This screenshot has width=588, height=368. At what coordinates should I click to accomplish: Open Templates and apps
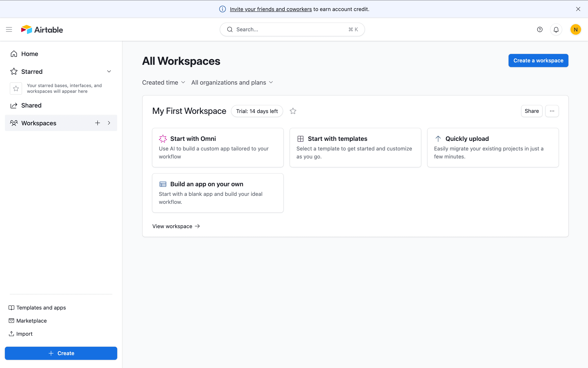pyautogui.click(x=37, y=308)
